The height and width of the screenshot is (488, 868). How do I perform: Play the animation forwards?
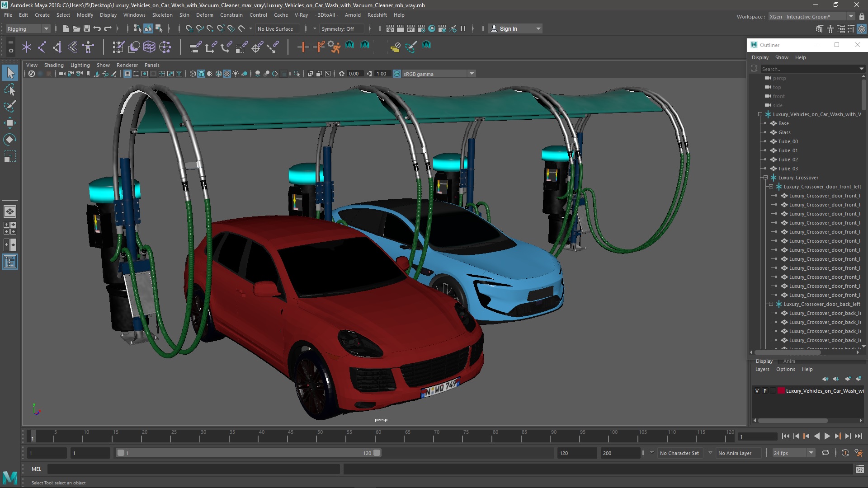click(827, 436)
